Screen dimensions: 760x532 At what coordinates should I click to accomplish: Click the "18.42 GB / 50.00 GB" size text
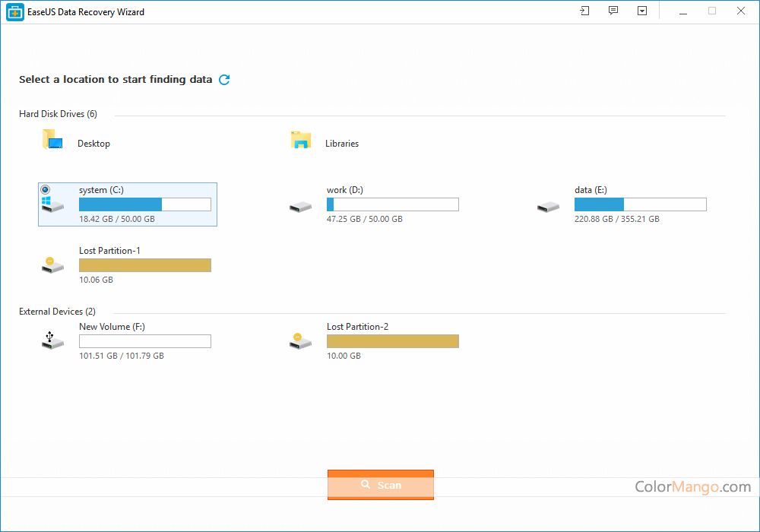(117, 219)
